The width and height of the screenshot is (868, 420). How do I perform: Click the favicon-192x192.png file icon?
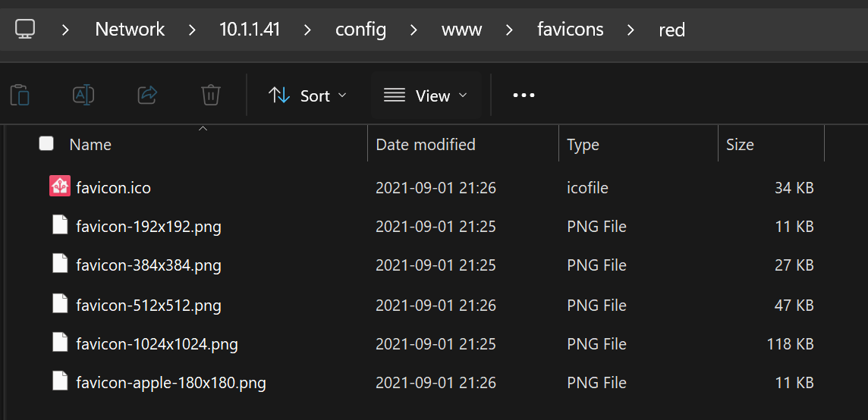tap(60, 225)
